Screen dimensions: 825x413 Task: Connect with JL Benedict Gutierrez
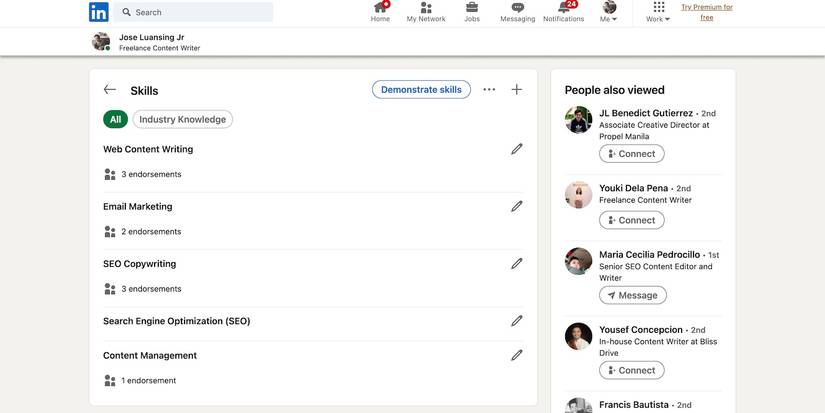click(x=631, y=154)
